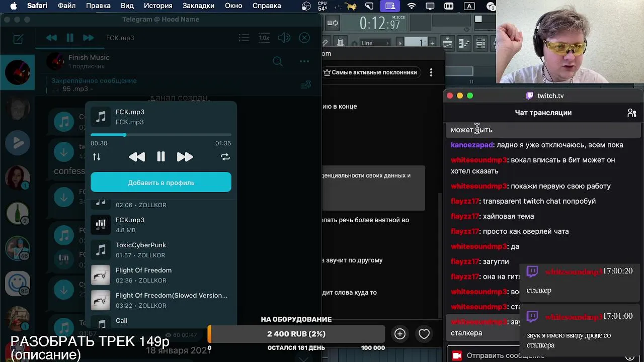644x362 pixels.
Task: Open the Safari application menu
Action: click(x=37, y=6)
